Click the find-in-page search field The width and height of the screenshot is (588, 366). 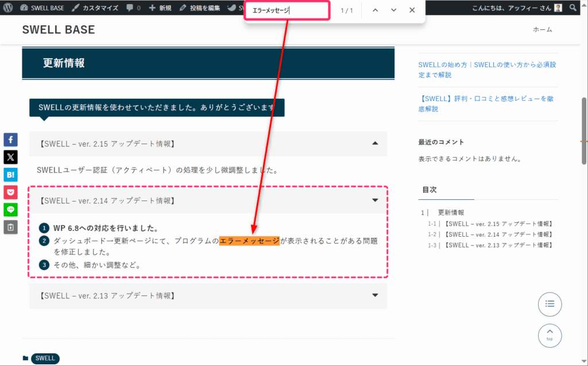pos(287,10)
